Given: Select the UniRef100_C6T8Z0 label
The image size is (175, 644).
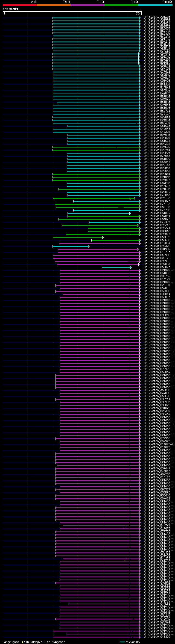Looking at the screenshot, I should pyautogui.click(x=157, y=213).
